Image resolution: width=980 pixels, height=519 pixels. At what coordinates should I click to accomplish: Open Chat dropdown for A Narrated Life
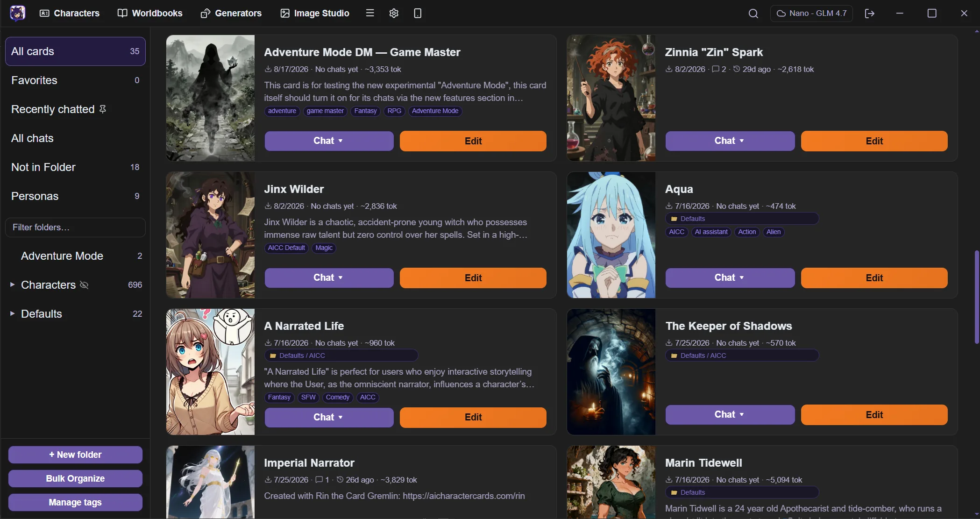pyautogui.click(x=329, y=417)
